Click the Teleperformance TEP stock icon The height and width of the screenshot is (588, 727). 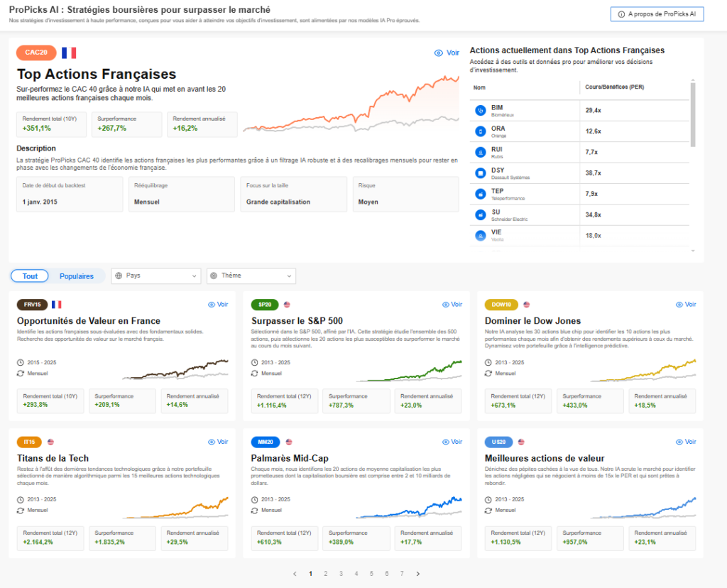click(480, 194)
